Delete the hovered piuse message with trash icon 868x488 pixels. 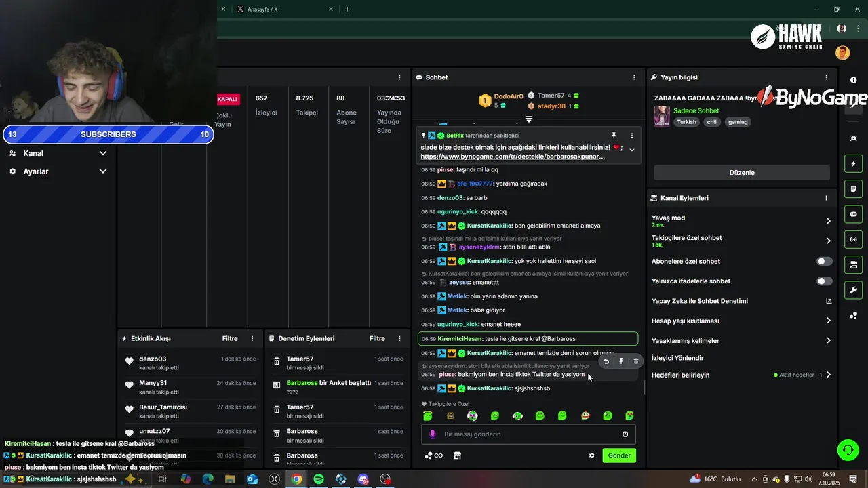click(x=635, y=361)
